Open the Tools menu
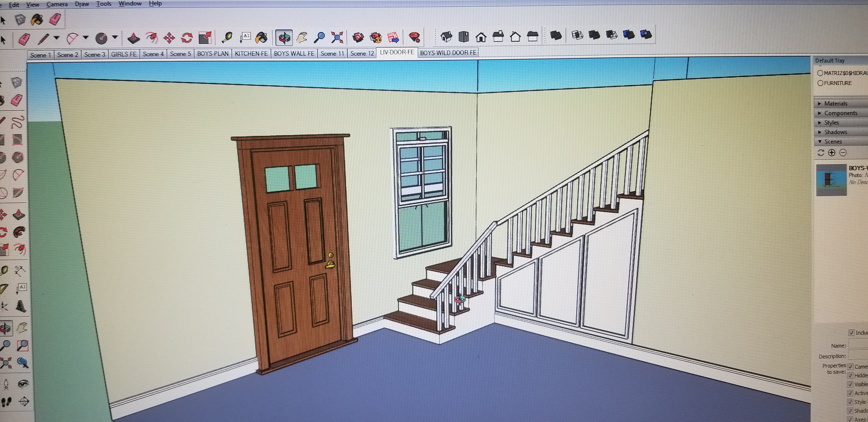Viewport: 868px width, 422px height. pos(104,4)
